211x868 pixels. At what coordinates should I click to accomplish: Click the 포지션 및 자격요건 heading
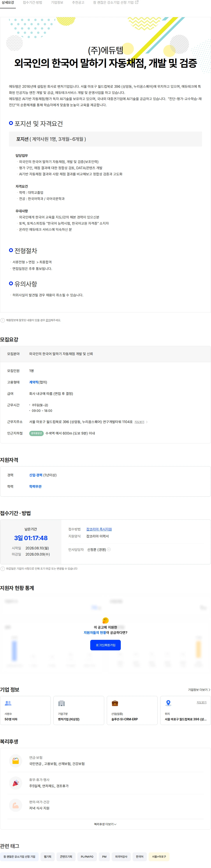(38, 124)
